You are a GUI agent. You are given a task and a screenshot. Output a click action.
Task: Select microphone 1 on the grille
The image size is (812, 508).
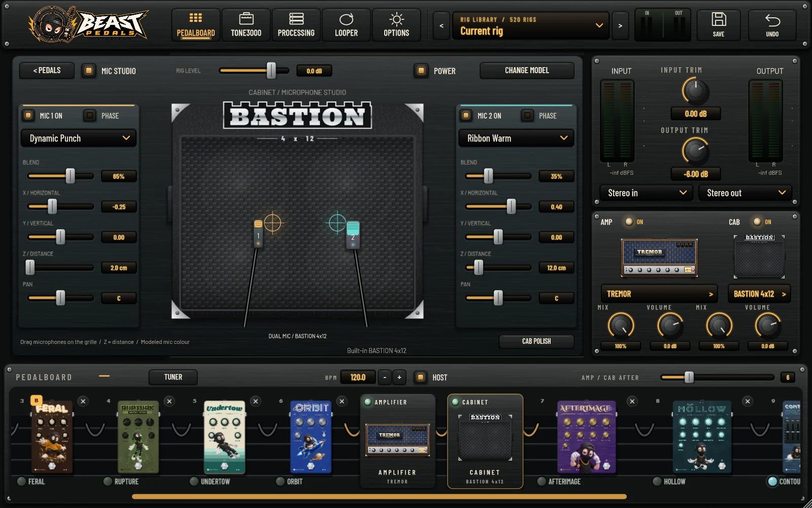tap(258, 234)
